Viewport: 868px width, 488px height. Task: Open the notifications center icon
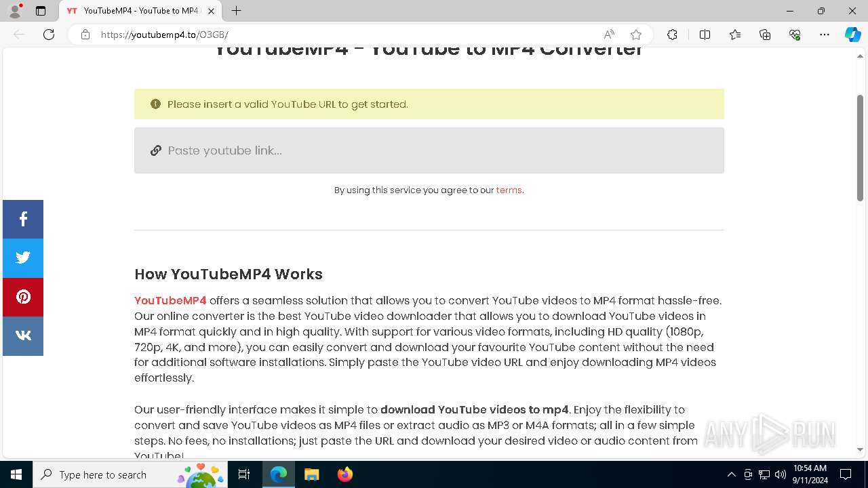pos(846,474)
